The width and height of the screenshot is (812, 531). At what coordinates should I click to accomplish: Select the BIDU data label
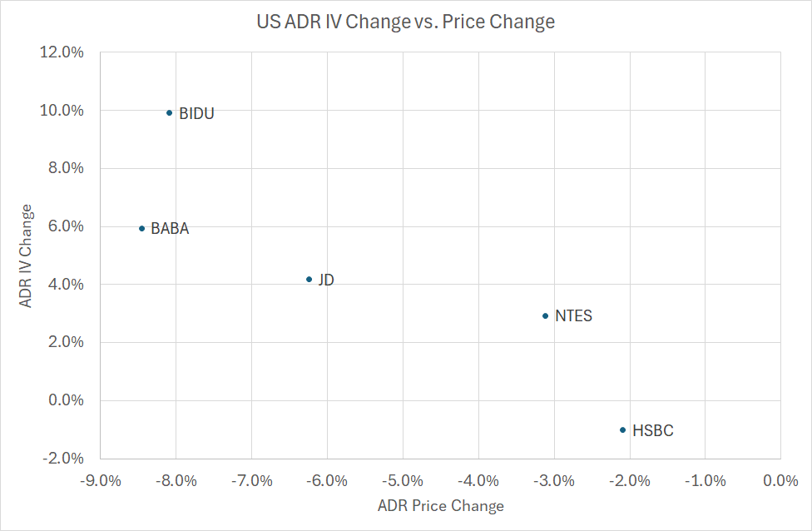[x=196, y=114]
